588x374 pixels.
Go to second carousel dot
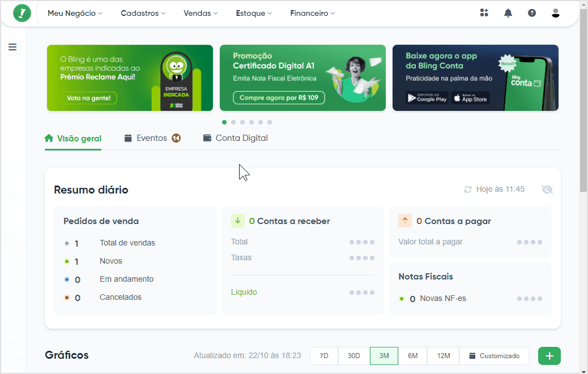pos(233,122)
